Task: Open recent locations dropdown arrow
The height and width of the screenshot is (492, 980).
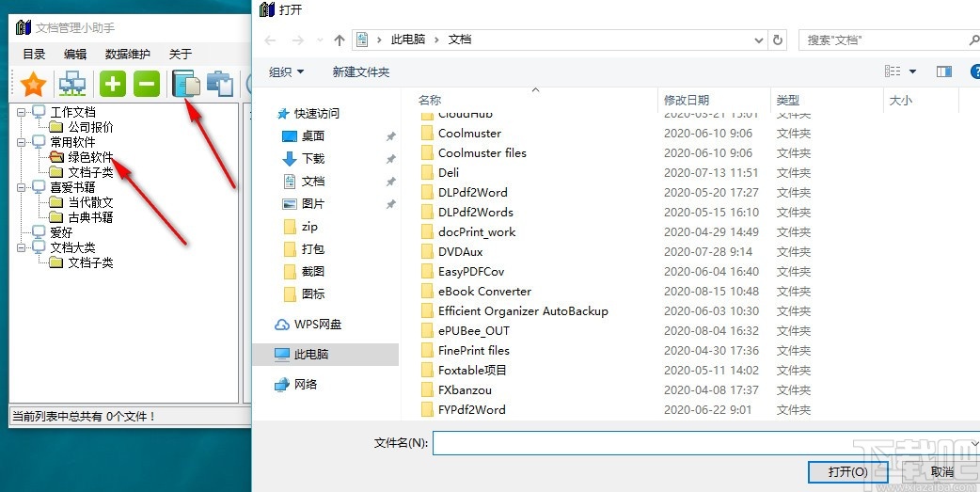Action: click(x=321, y=40)
